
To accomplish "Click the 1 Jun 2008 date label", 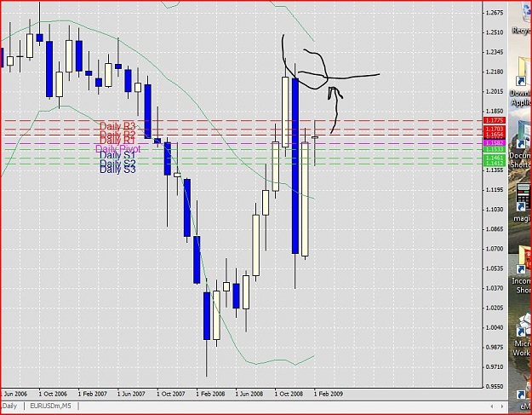I will point(249,394).
